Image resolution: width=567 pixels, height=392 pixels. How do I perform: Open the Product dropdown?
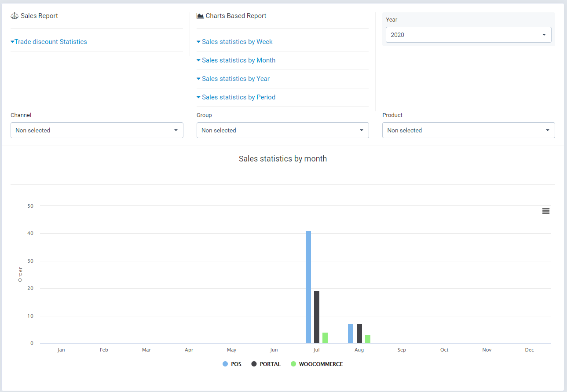[468, 130]
